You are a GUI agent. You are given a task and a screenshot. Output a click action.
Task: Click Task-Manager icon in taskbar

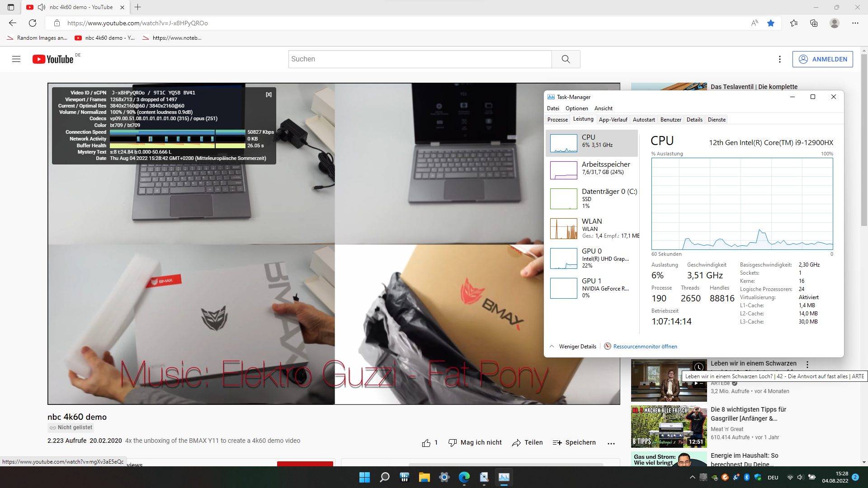point(504,477)
